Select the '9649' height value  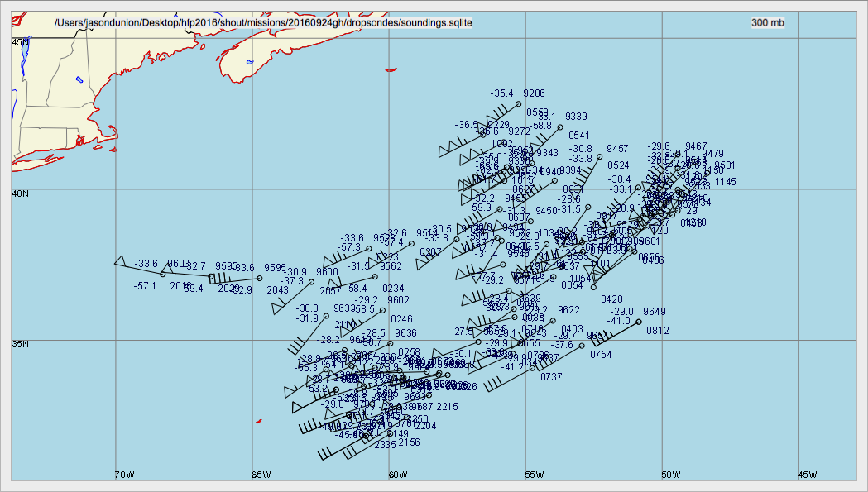click(x=655, y=312)
